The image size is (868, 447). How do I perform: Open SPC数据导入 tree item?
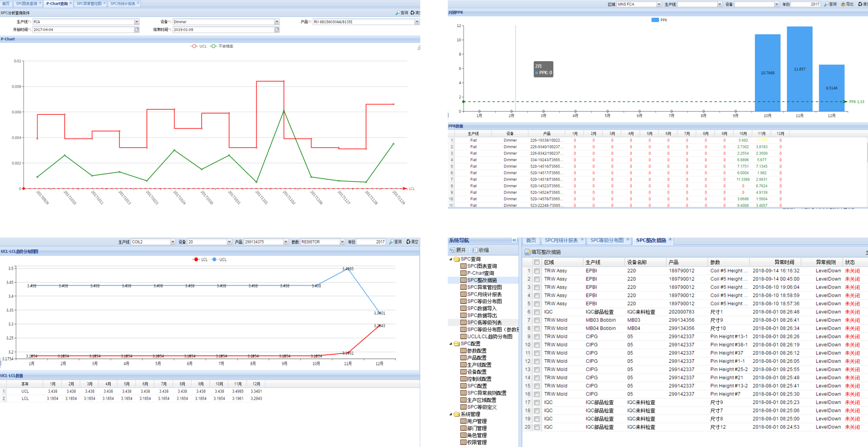tap(482, 308)
